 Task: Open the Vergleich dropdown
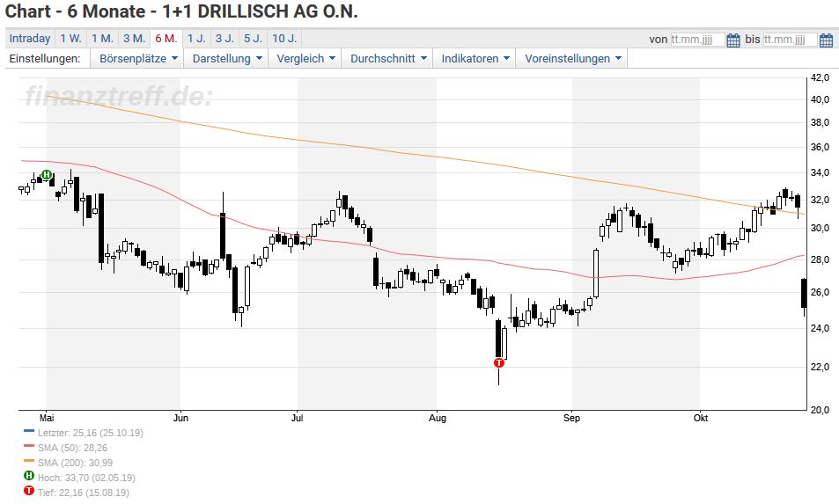305,59
